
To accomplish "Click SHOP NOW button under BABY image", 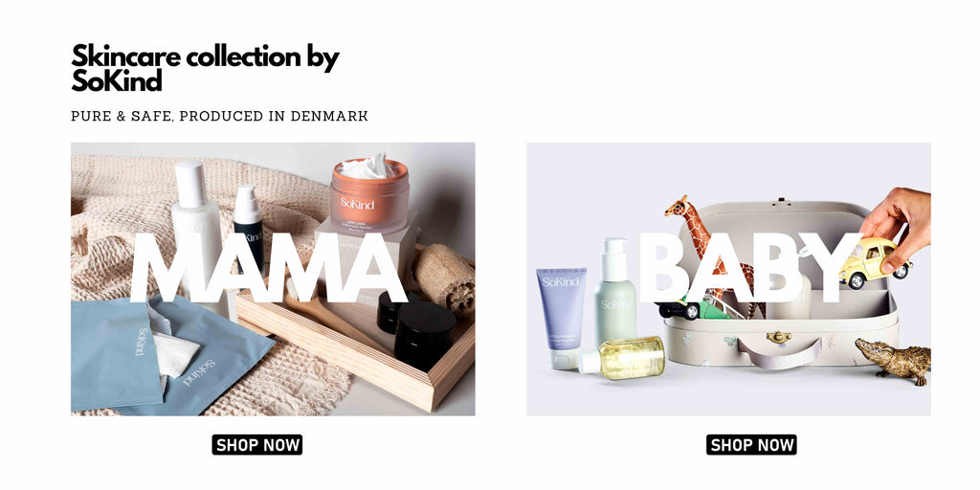I will point(752,445).
